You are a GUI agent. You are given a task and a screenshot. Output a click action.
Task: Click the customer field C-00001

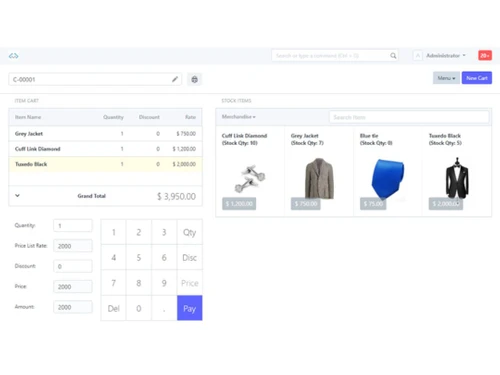[95, 79]
